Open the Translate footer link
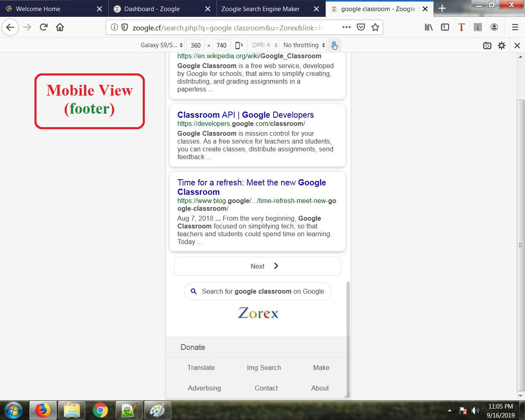The width and height of the screenshot is (525, 420). (x=201, y=367)
